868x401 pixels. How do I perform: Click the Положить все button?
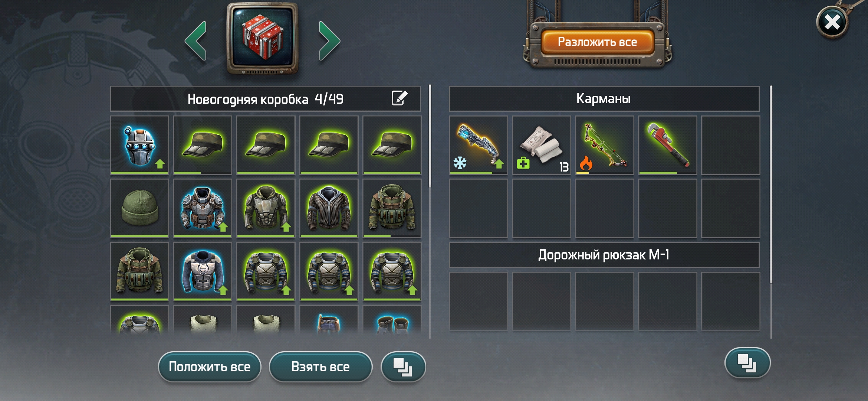point(210,367)
